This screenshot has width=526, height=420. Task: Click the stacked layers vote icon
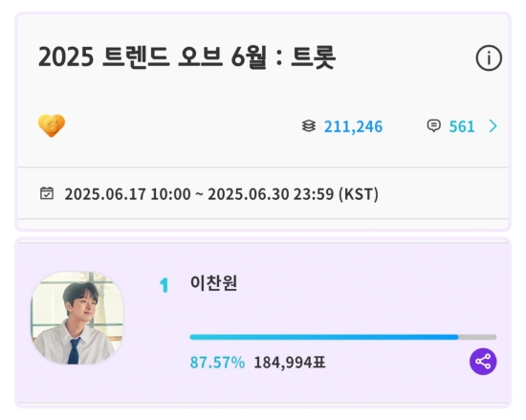[x=309, y=126]
